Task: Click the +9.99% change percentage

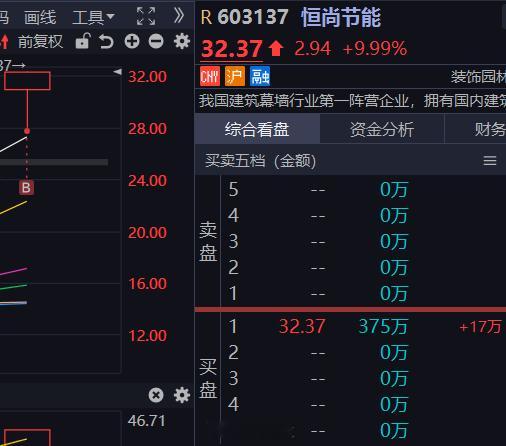Action: tap(375, 49)
